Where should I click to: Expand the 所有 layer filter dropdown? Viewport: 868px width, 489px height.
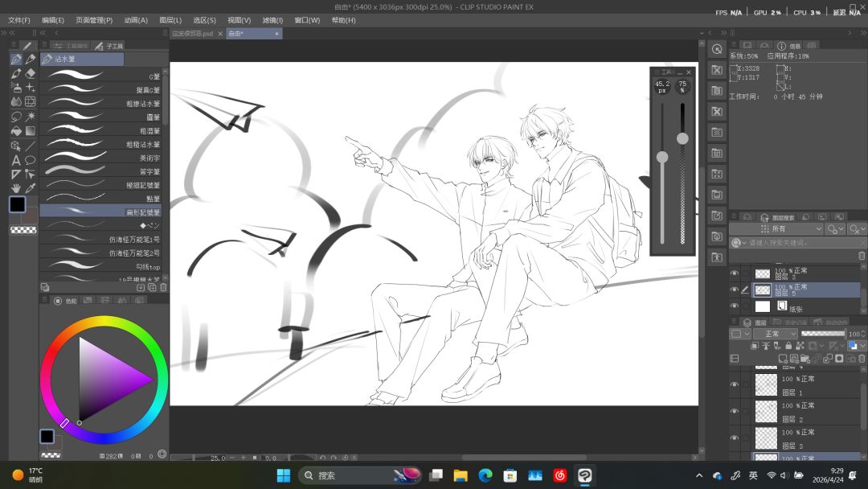coord(776,228)
